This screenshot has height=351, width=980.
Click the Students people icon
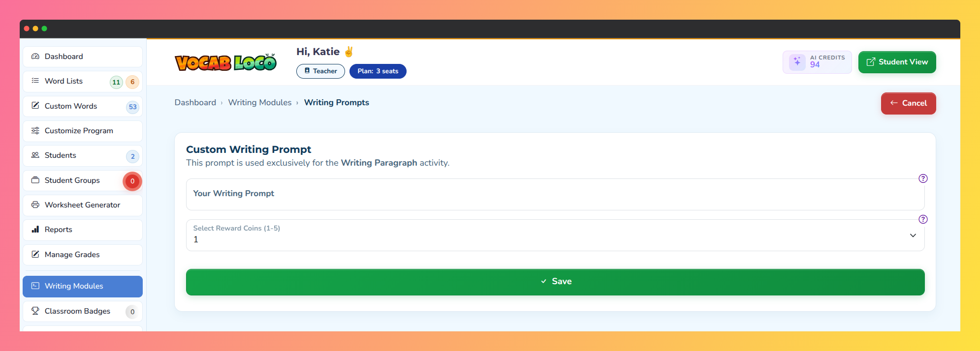coord(35,155)
